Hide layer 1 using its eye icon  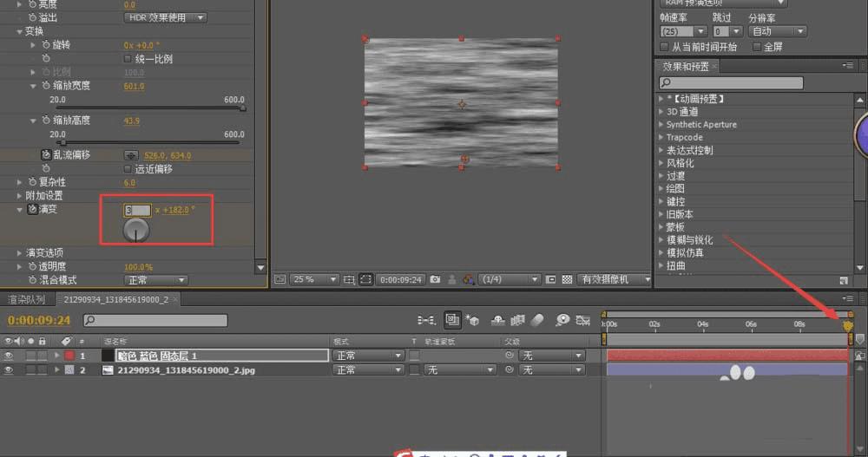click(x=10, y=356)
